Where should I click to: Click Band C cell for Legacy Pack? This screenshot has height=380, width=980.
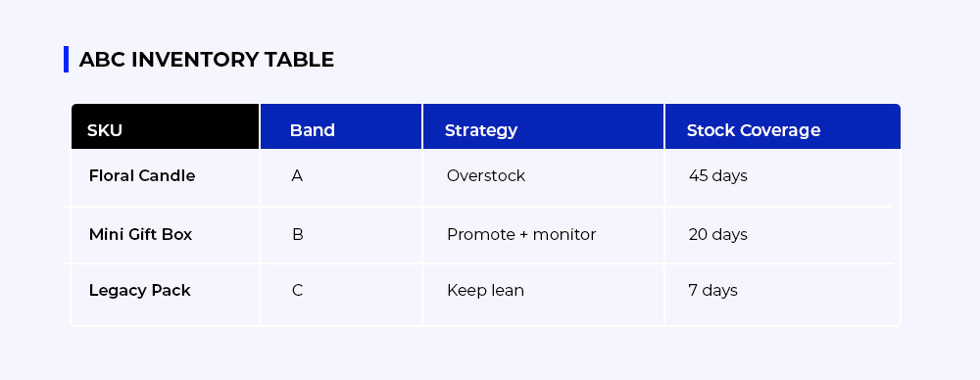point(341,295)
